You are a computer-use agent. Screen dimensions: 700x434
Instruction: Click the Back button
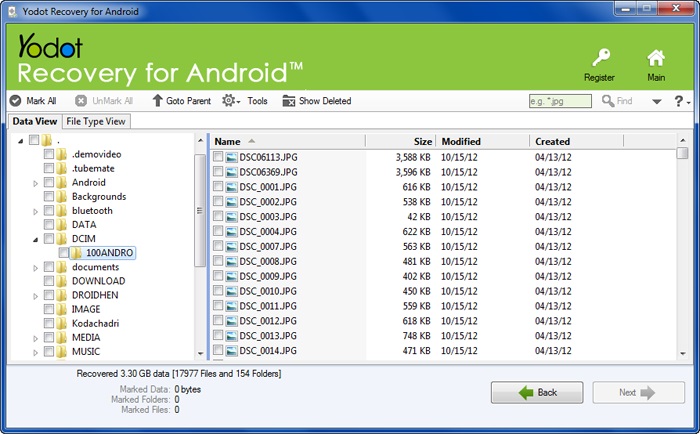(537, 392)
